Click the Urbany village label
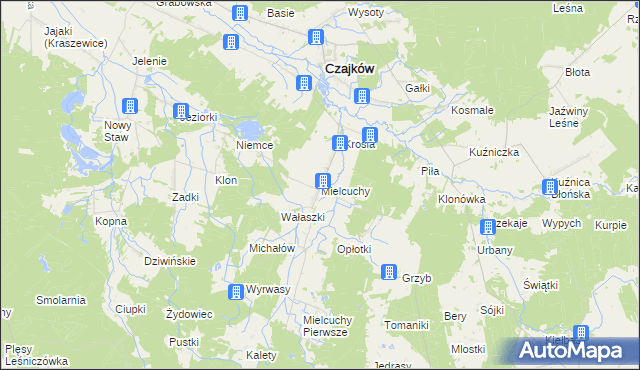The image size is (640, 370). (495, 250)
